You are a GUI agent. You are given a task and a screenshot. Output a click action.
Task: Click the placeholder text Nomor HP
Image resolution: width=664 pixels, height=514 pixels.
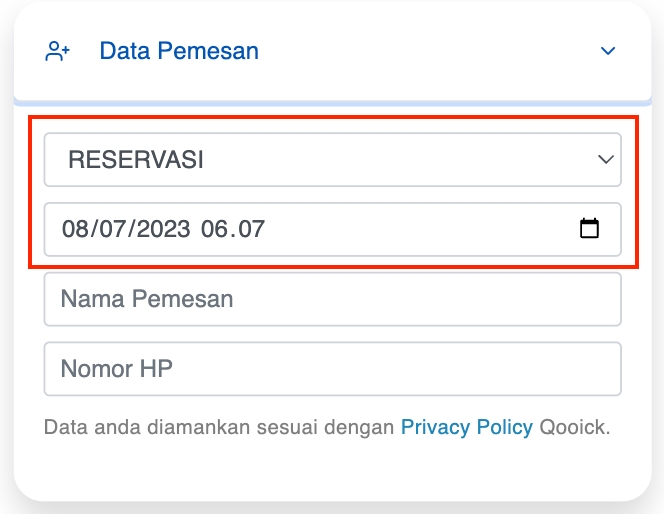tap(117, 368)
